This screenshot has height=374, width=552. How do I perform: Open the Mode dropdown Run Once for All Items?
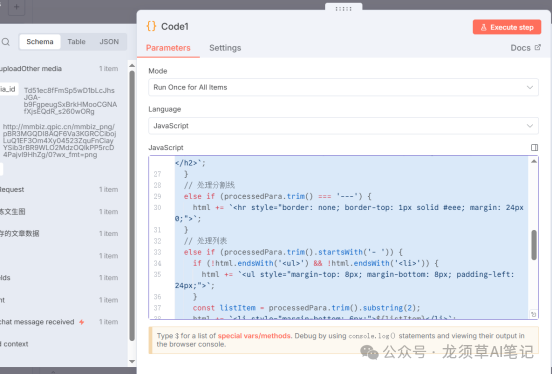343,87
